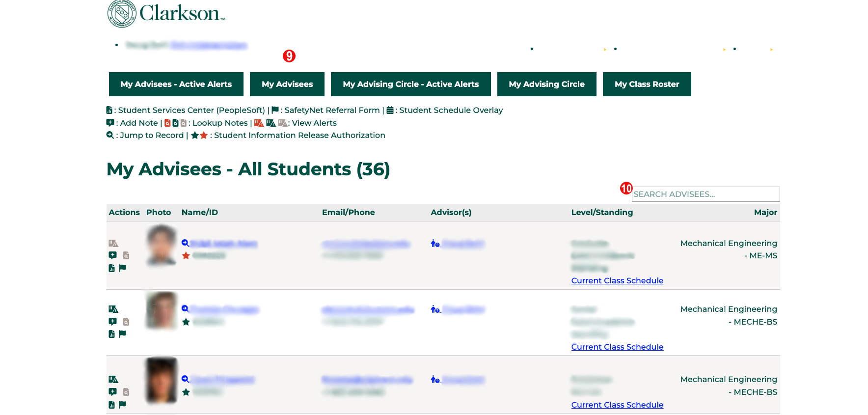The height and width of the screenshot is (415, 868).
Task: Click the first student's photo thumbnail
Action: pyautogui.click(x=162, y=245)
